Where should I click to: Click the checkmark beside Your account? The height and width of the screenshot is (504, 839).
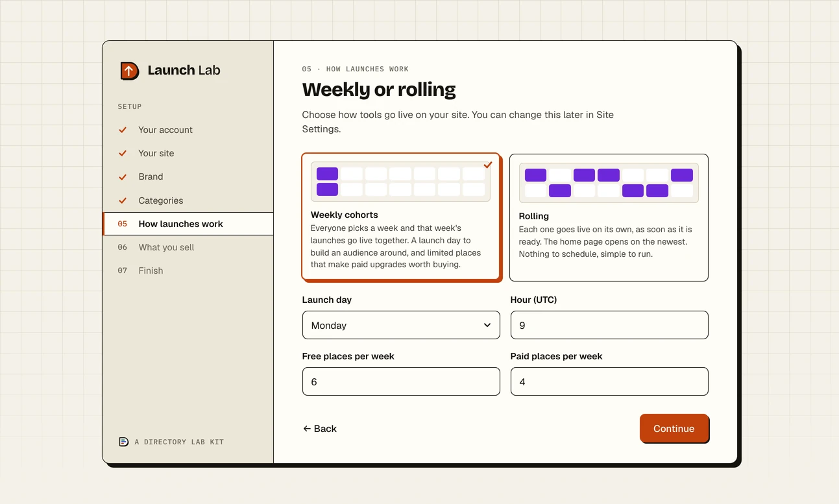(x=123, y=130)
